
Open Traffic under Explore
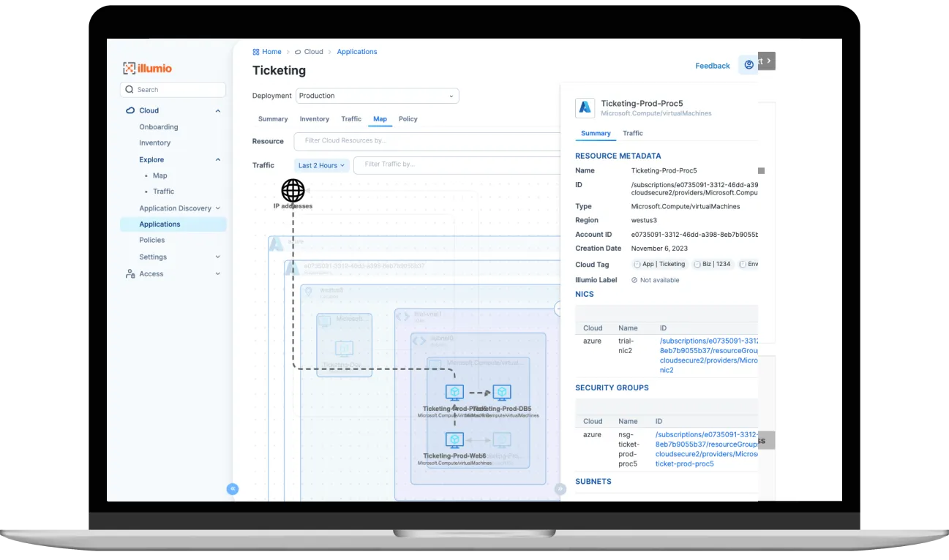click(164, 192)
